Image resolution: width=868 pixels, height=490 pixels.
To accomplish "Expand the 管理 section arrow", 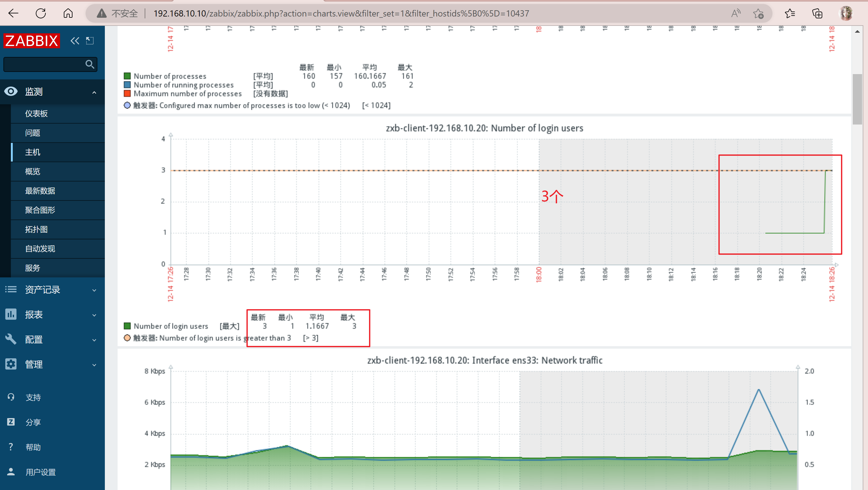I will tap(94, 365).
